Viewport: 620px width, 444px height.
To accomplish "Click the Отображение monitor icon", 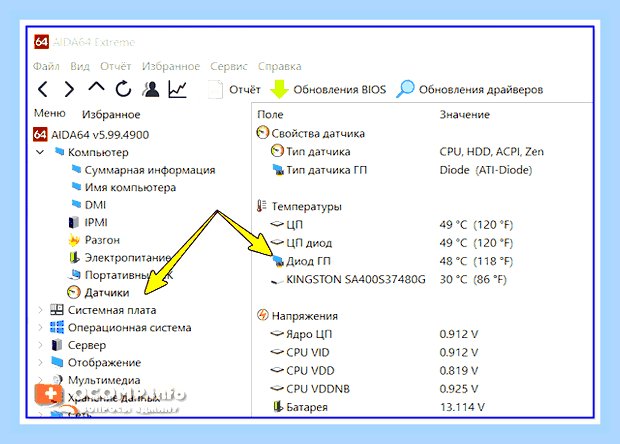I will click(x=57, y=362).
